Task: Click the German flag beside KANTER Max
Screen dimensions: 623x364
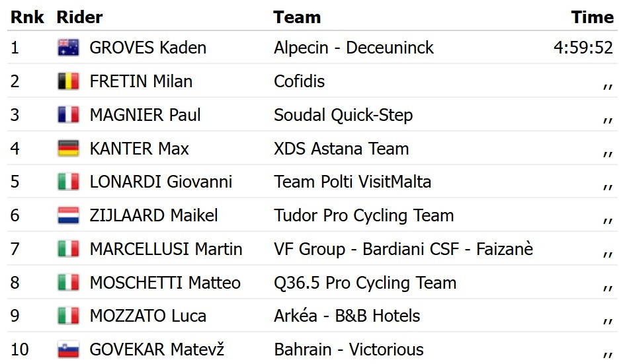Action: coord(68,149)
